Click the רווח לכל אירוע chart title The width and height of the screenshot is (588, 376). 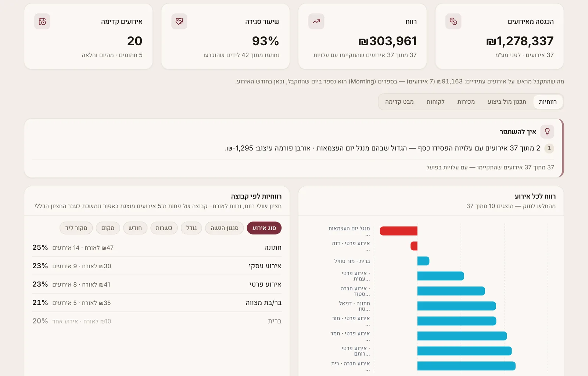[x=535, y=196]
